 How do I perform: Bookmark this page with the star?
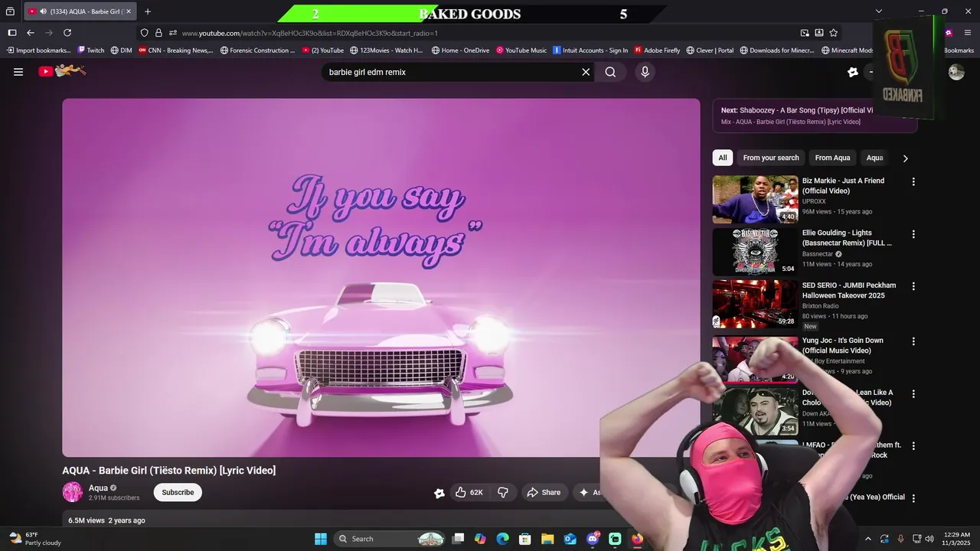click(834, 33)
